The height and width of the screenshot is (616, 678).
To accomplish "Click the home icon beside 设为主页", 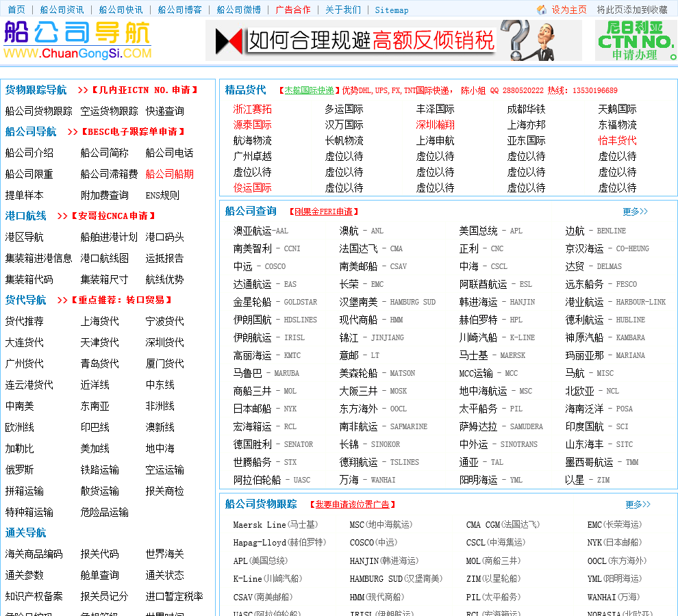I will [x=541, y=10].
